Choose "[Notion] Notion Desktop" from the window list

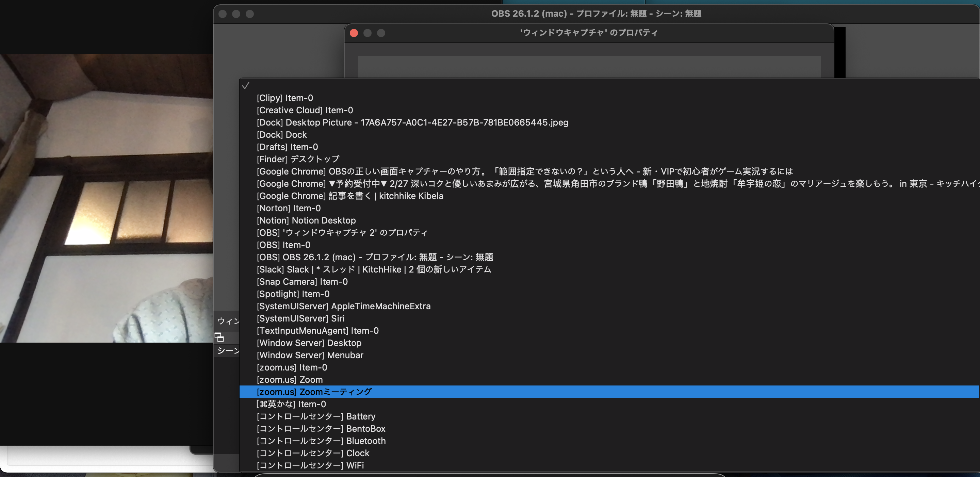pos(306,220)
